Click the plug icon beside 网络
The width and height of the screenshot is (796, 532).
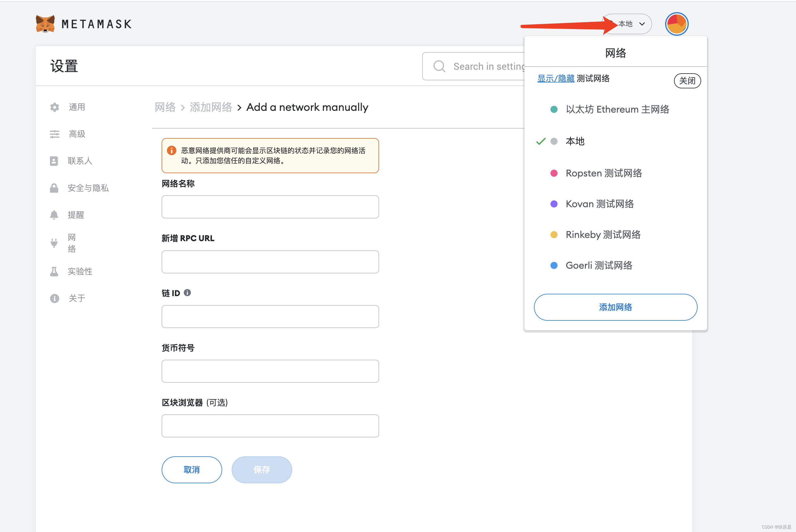[54, 243]
